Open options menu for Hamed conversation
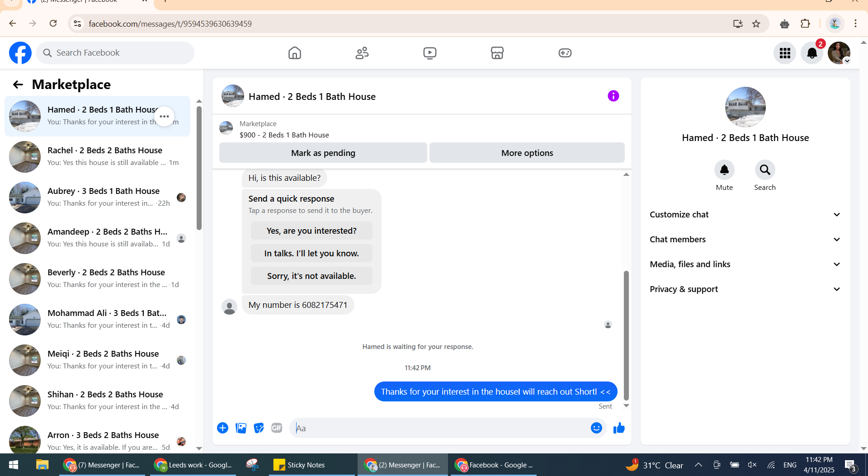Image resolution: width=868 pixels, height=476 pixels. pos(164,117)
